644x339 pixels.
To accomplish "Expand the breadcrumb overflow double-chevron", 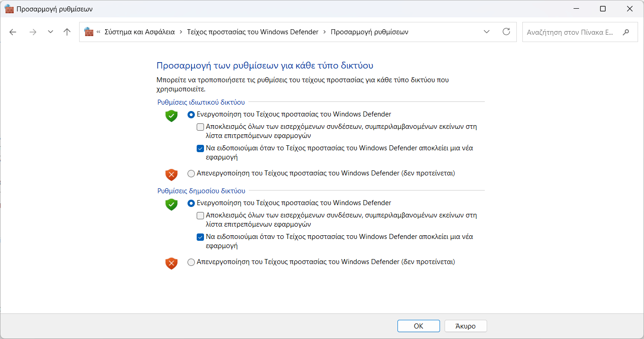I will coord(98,32).
